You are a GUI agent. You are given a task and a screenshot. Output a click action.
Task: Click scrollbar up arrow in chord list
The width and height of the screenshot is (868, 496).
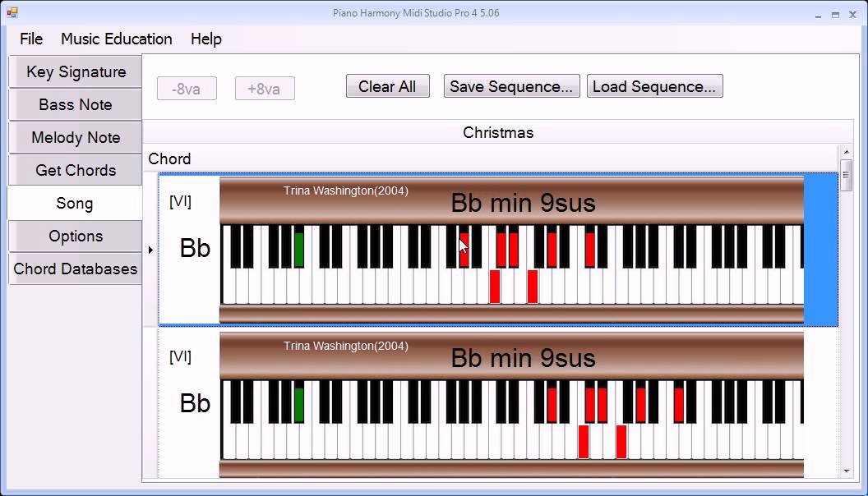pos(847,151)
